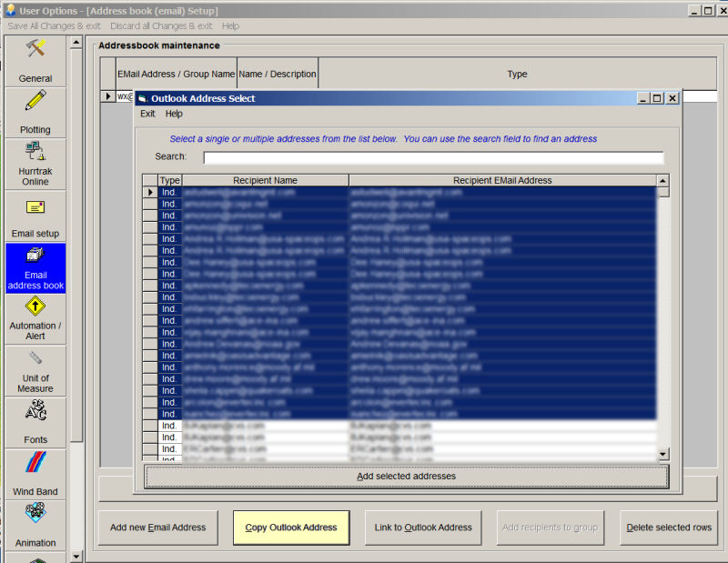Click the Recipient EMail Address column header

[502, 180]
